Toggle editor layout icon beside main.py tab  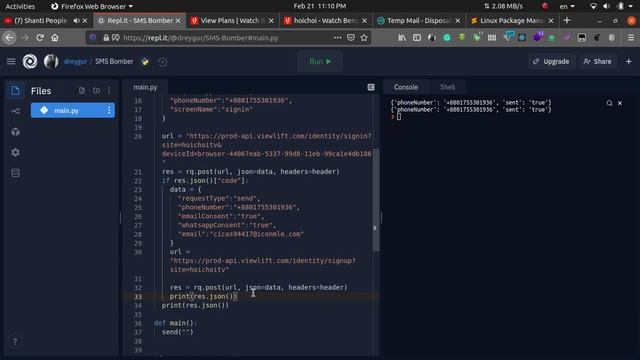tap(371, 87)
